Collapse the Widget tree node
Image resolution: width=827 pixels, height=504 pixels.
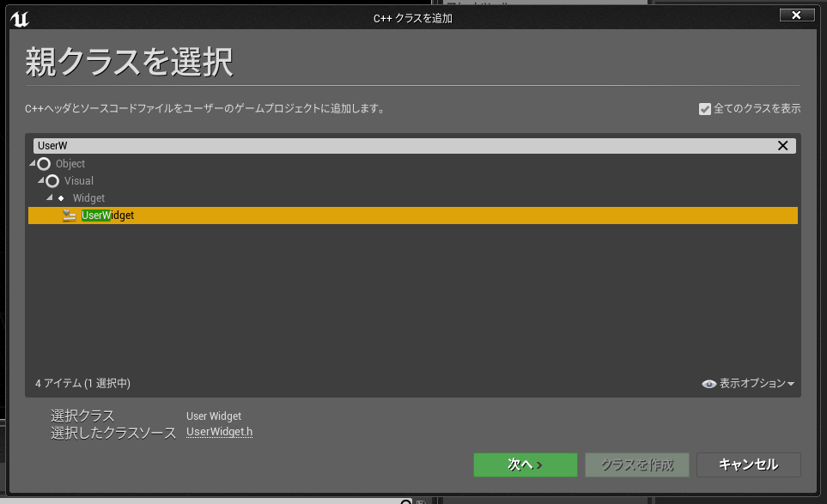click(x=50, y=197)
